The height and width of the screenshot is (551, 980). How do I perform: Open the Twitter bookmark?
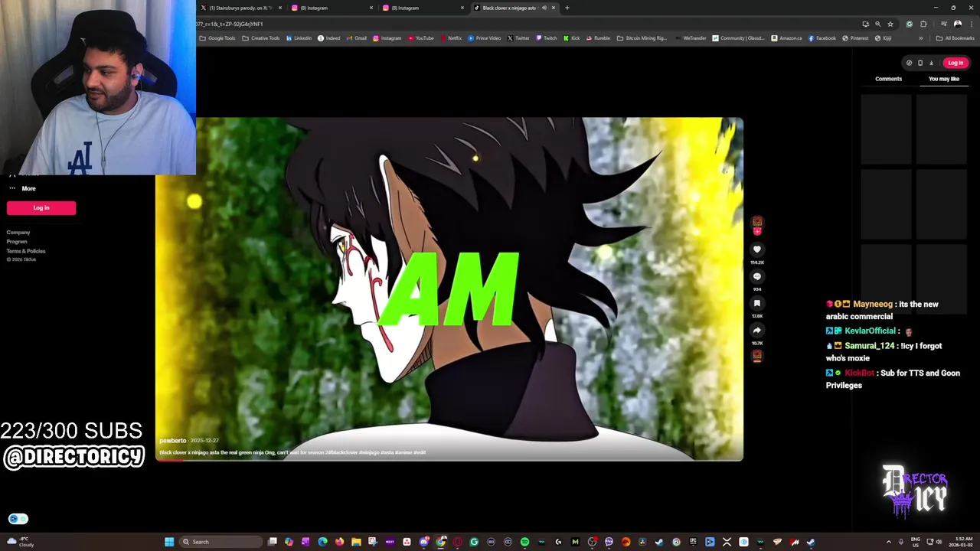pyautogui.click(x=518, y=38)
